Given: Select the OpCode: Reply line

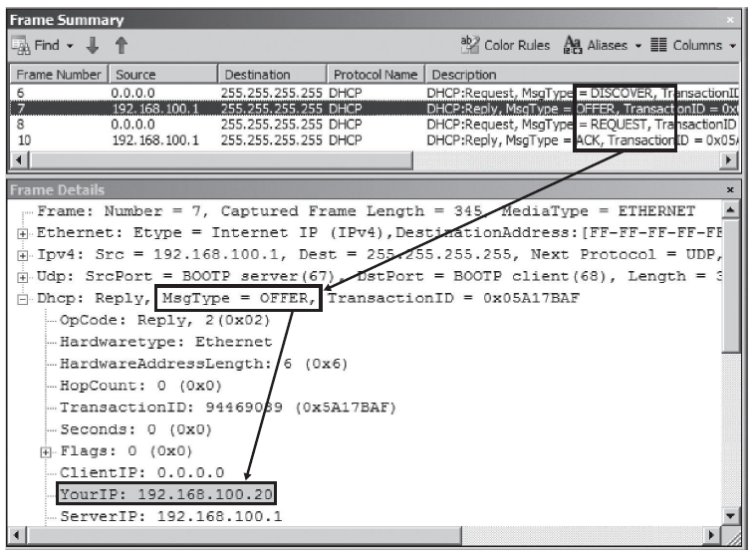Looking at the screenshot, I should [x=165, y=320].
